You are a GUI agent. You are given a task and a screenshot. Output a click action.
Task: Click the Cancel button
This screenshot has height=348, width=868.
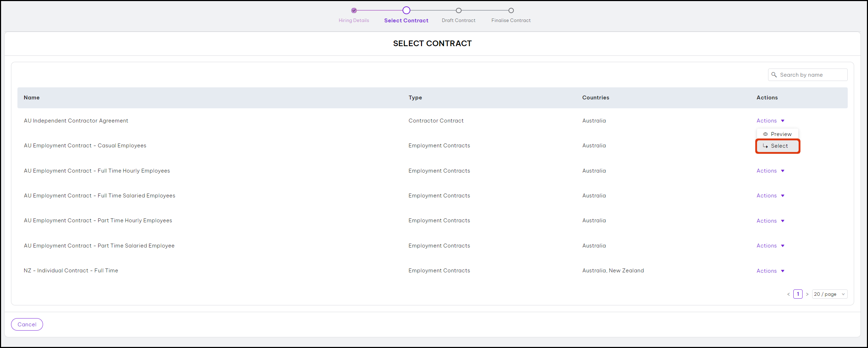(x=27, y=324)
